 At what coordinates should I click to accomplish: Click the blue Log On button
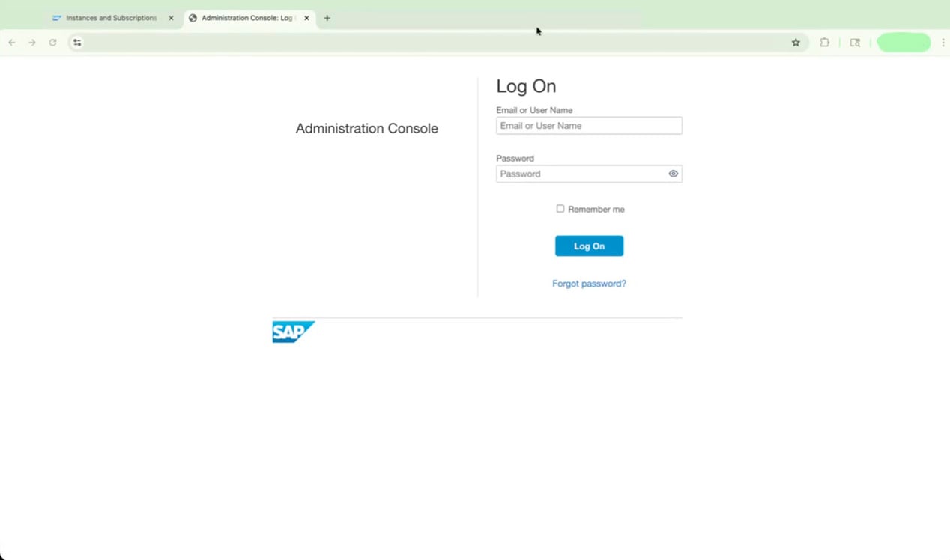pos(589,246)
